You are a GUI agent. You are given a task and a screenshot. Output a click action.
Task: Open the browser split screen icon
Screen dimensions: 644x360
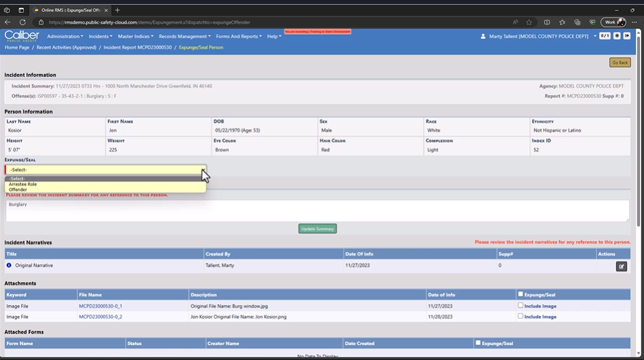click(x=546, y=22)
